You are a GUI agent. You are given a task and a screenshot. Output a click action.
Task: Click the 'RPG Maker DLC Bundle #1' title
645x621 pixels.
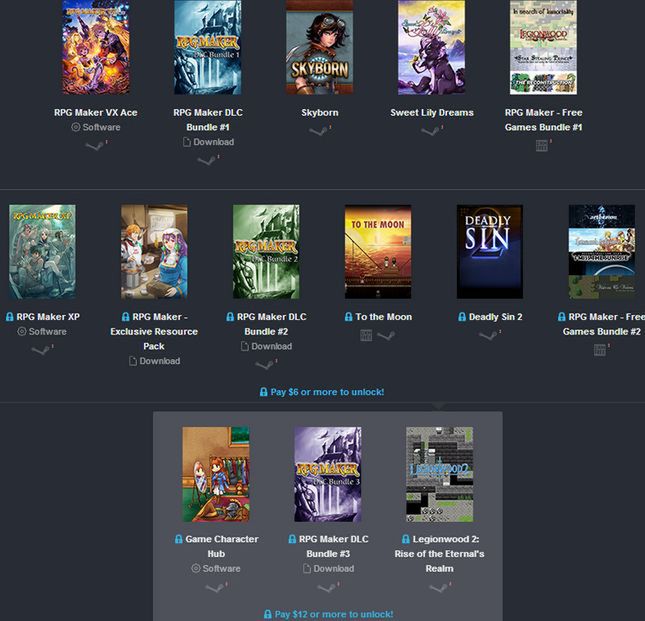point(208,120)
